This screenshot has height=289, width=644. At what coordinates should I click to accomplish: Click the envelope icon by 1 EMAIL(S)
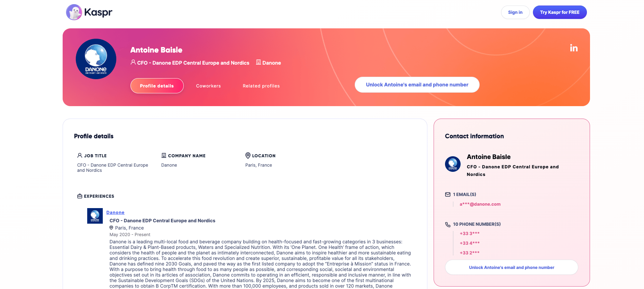pyautogui.click(x=448, y=195)
